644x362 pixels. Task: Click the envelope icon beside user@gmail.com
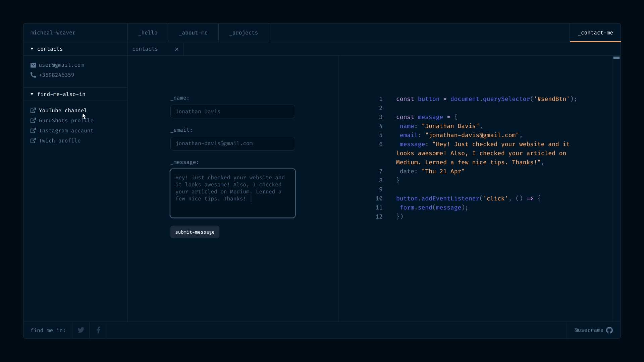33,65
